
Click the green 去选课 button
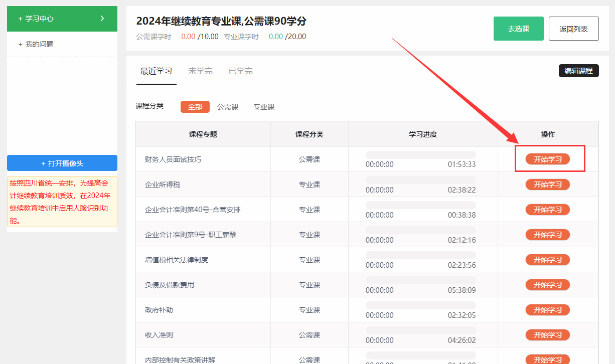pyautogui.click(x=518, y=29)
